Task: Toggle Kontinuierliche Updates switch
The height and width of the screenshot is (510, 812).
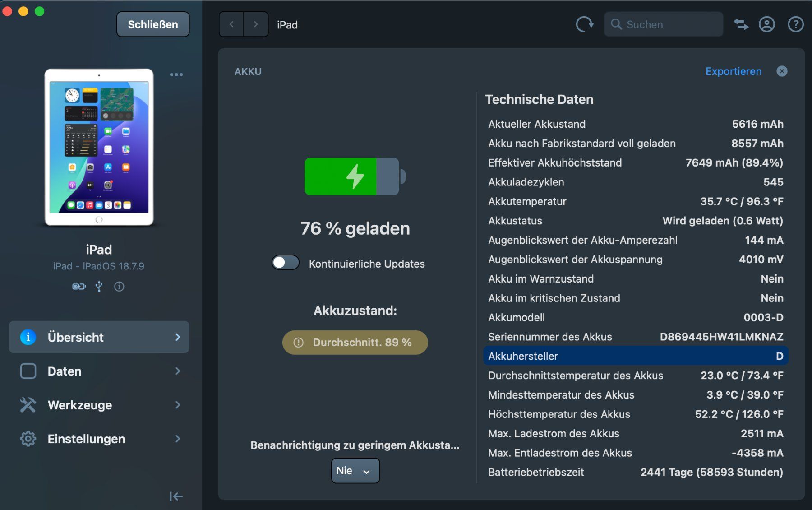Action: (286, 263)
